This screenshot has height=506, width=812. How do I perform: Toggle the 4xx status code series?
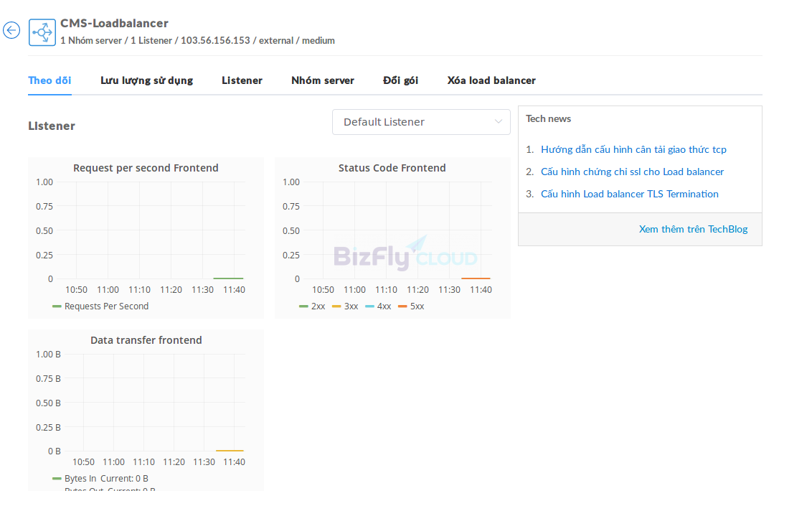pos(378,306)
